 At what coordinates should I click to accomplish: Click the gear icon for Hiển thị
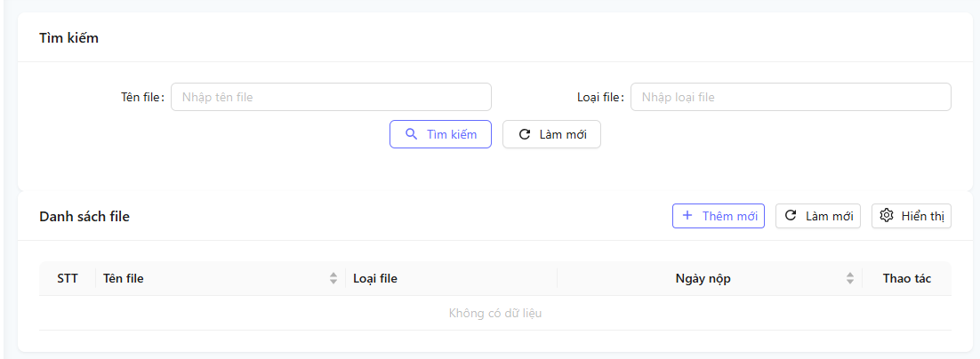887,216
